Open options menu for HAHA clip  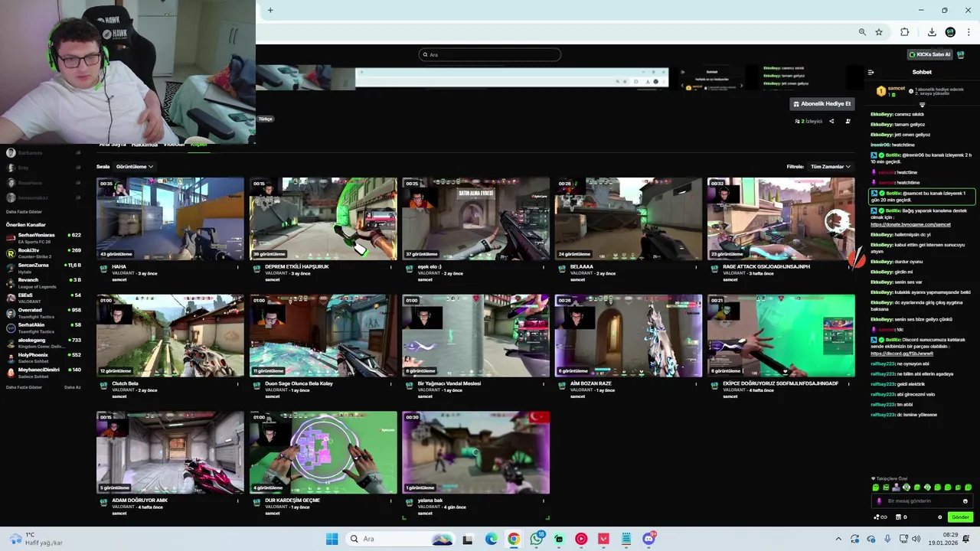point(238,267)
